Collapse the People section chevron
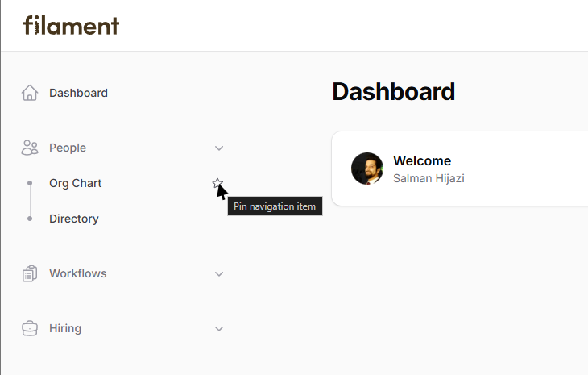 219,148
